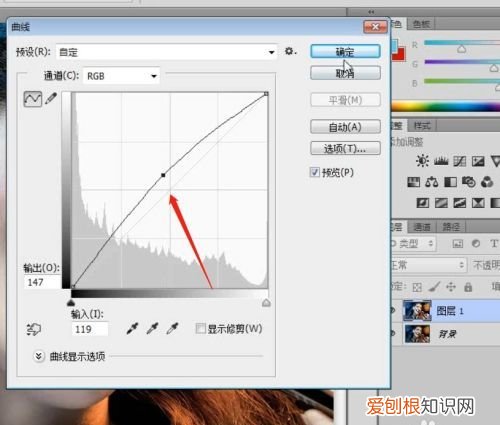The height and width of the screenshot is (425, 500).
Task: Confirm the curve with 确定
Action: tap(345, 52)
